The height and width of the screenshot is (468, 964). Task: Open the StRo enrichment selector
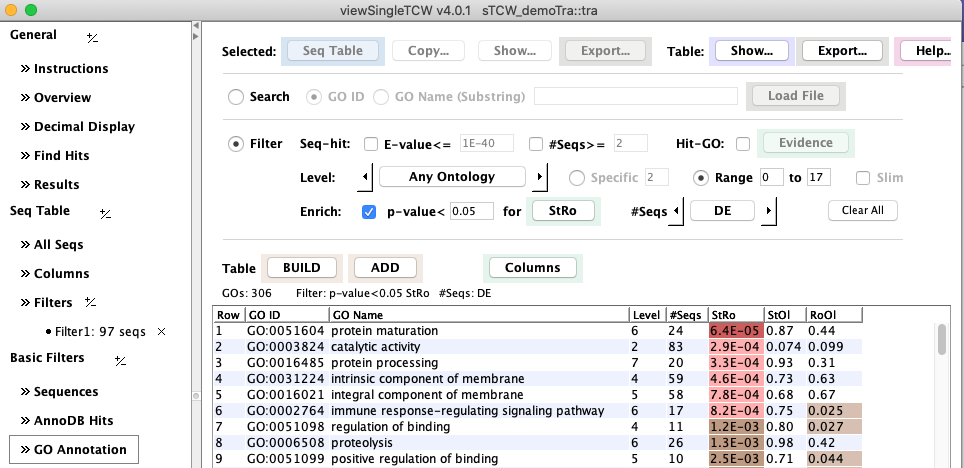pos(564,211)
